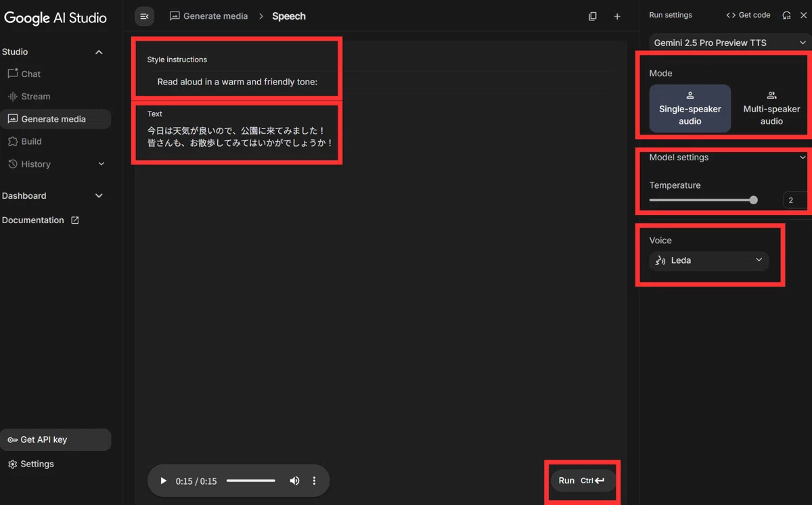Click the Documentation external-link icon
Screen dimensions: 812x505
click(x=75, y=220)
